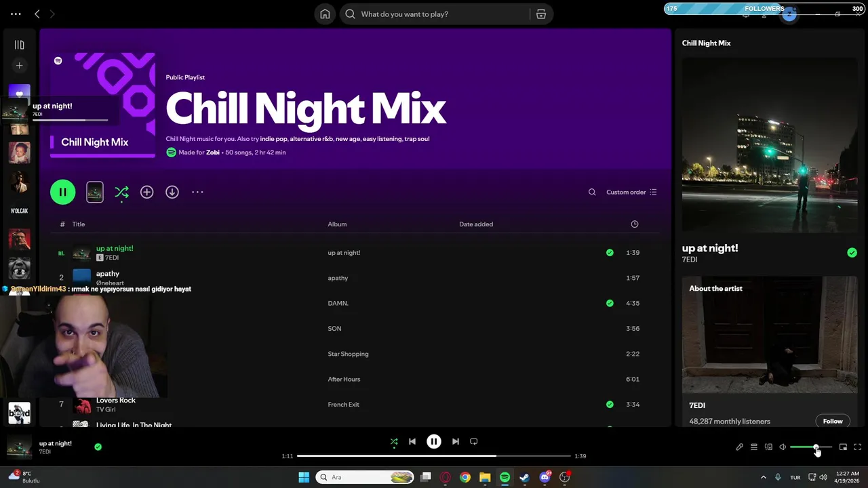This screenshot has height=488, width=868.
Task: Open apathy album link
Action: pos(338,278)
